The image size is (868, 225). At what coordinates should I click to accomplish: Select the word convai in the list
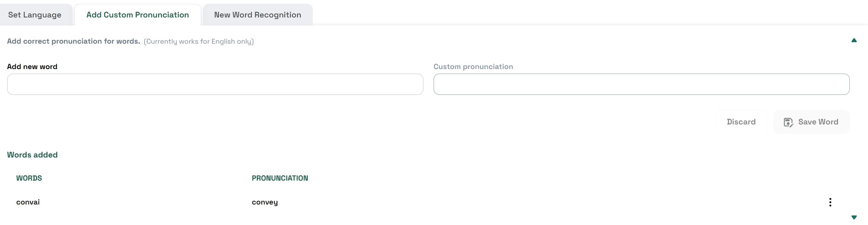tap(28, 202)
